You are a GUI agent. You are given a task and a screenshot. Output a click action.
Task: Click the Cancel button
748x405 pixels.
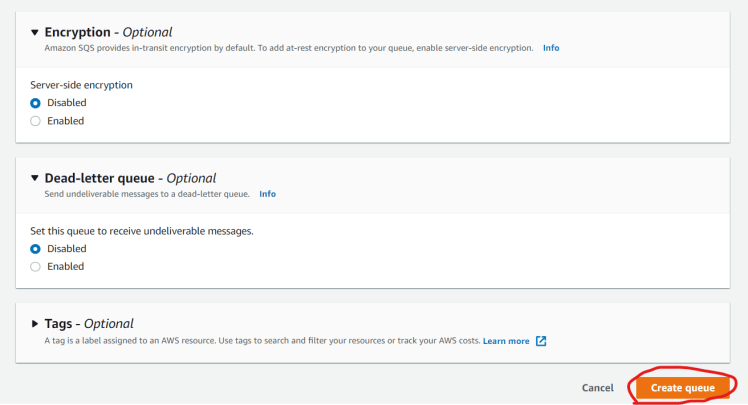pyautogui.click(x=598, y=388)
